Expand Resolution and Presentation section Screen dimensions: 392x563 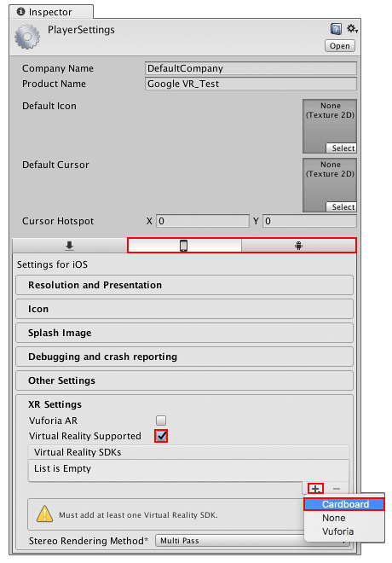[184, 285]
